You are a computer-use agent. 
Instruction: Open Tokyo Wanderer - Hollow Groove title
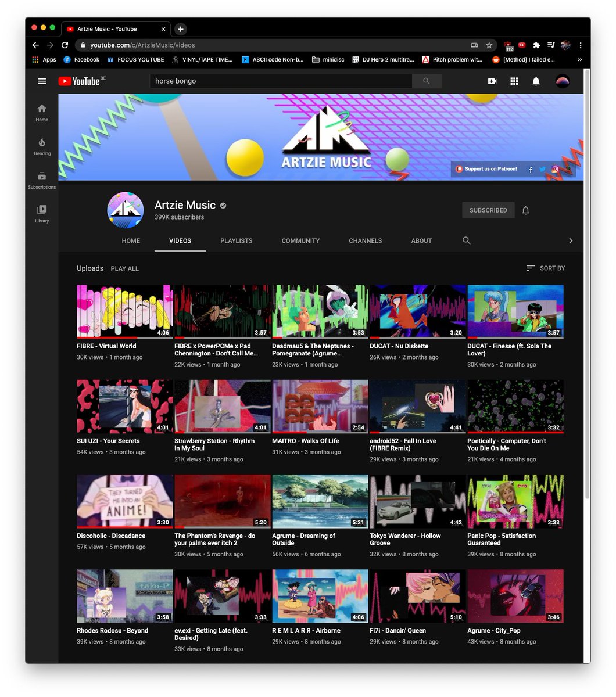tap(405, 540)
